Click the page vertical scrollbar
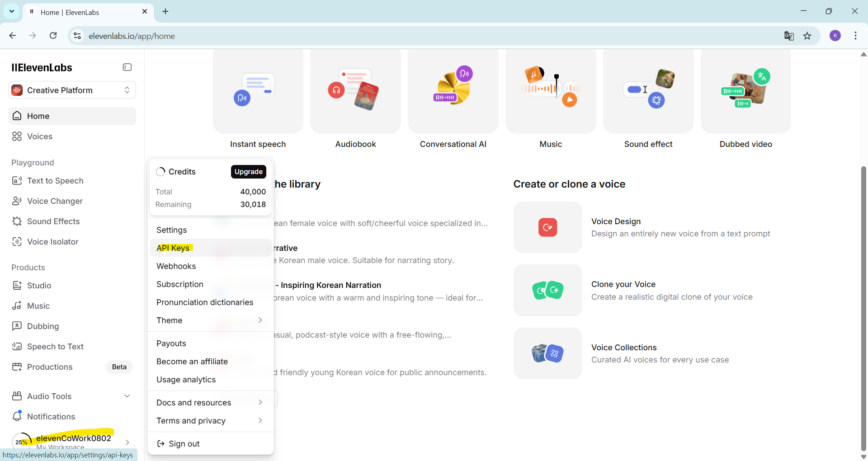The height and width of the screenshot is (461, 868). click(863, 309)
